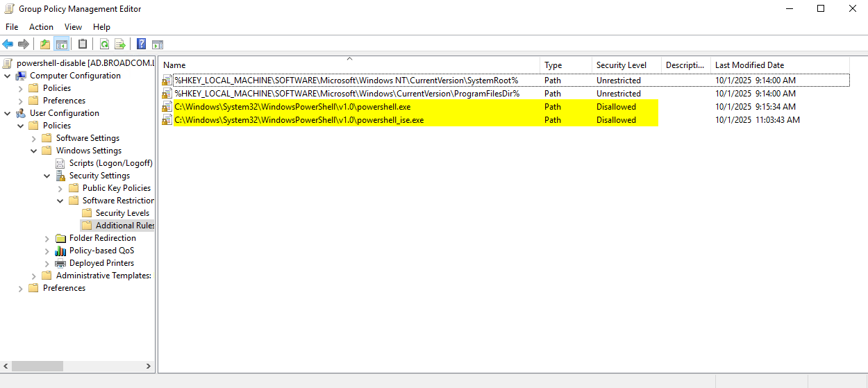Toggle Show/Hide Console Tree icon

[62, 44]
